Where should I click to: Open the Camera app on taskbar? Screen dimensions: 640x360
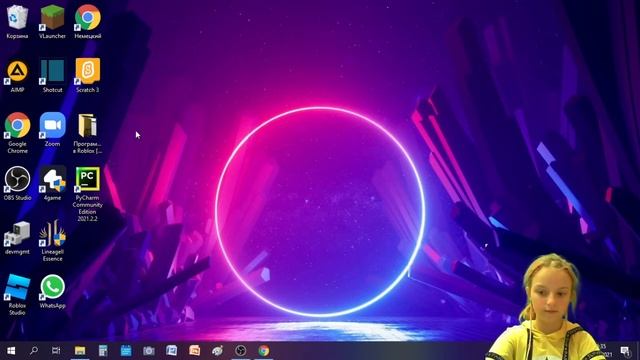tap(149, 351)
